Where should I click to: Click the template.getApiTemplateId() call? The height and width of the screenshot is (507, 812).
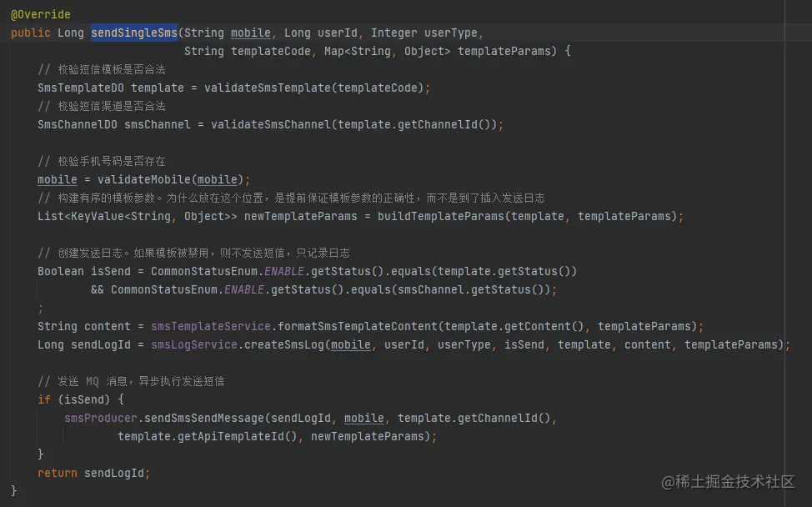point(207,437)
